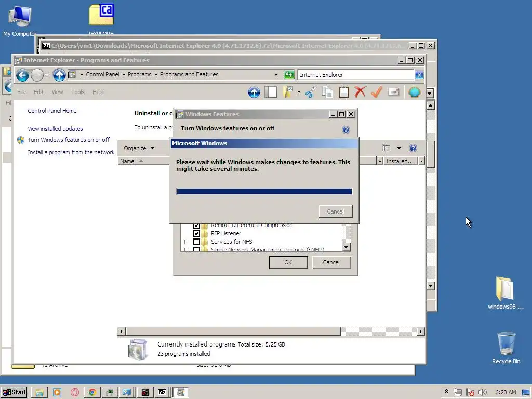Open the media player taskbar icon

tap(57, 392)
